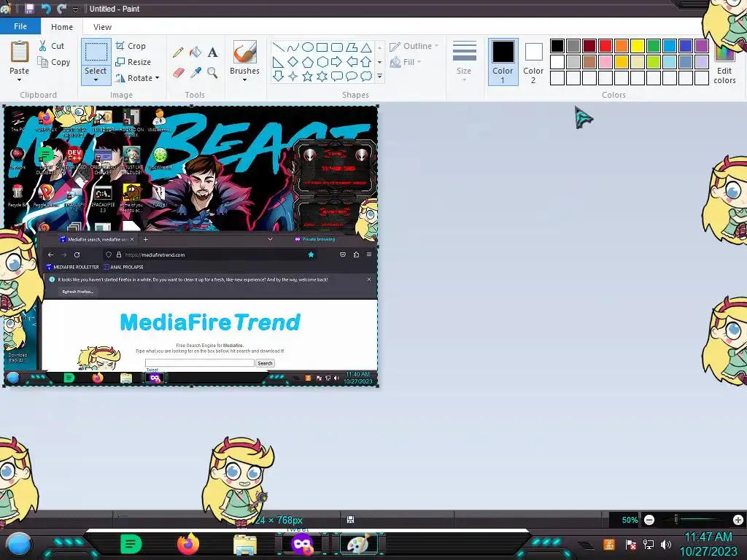Choose the Rounded rectangular callout shape

point(337,76)
